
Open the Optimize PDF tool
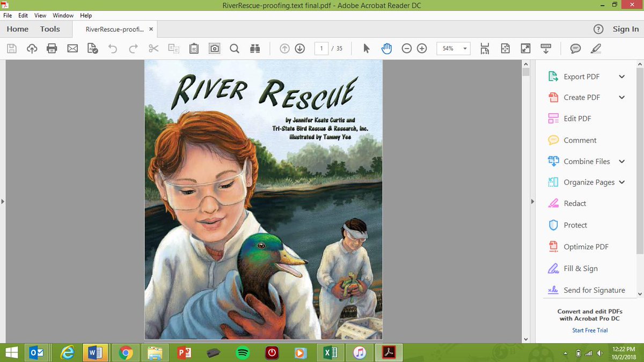coord(586,247)
